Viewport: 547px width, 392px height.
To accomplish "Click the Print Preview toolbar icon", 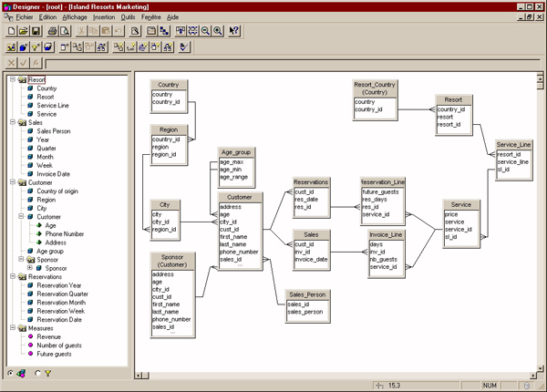I will pyautogui.click(x=67, y=30).
